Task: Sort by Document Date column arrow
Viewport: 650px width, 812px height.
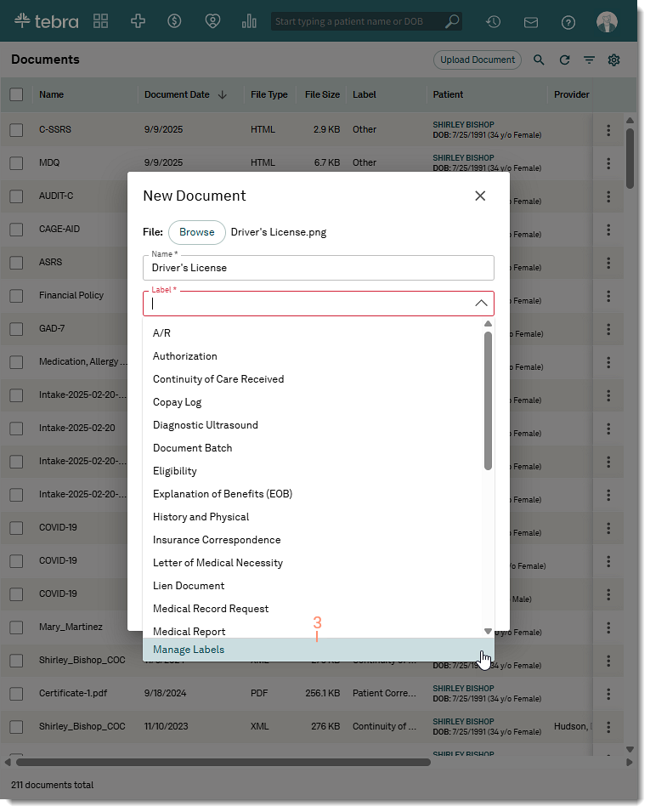Action: tap(223, 95)
